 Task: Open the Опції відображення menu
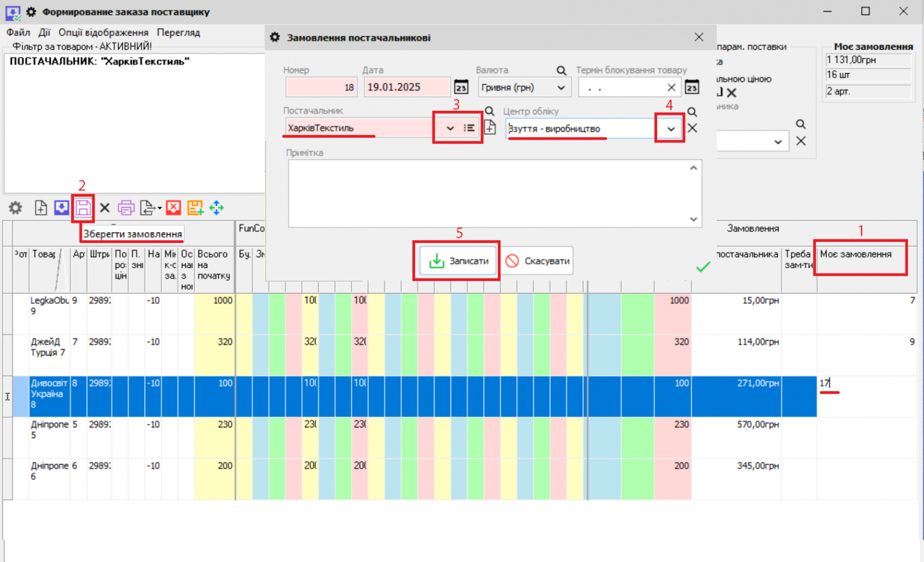click(103, 32)
